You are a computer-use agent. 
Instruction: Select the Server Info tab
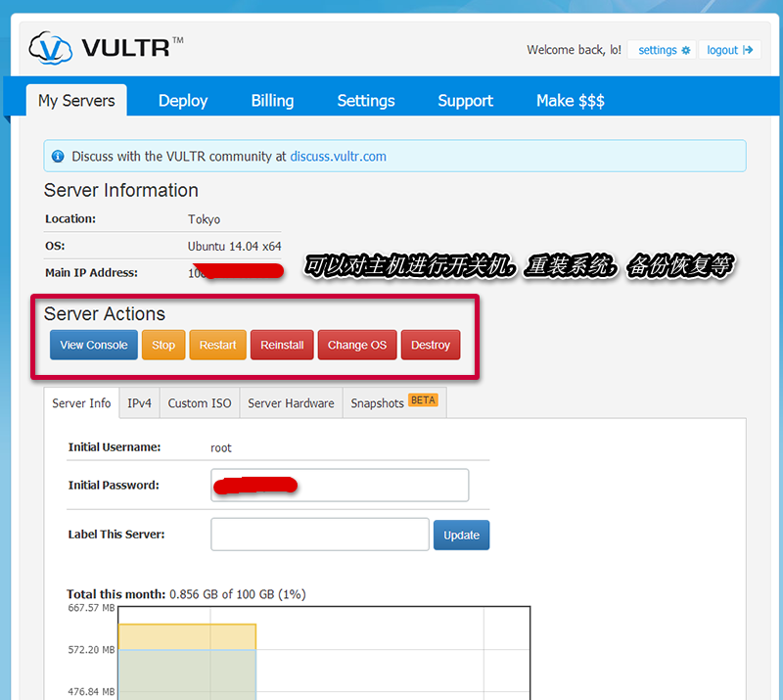pyautogui.click(x=81, y=402)
